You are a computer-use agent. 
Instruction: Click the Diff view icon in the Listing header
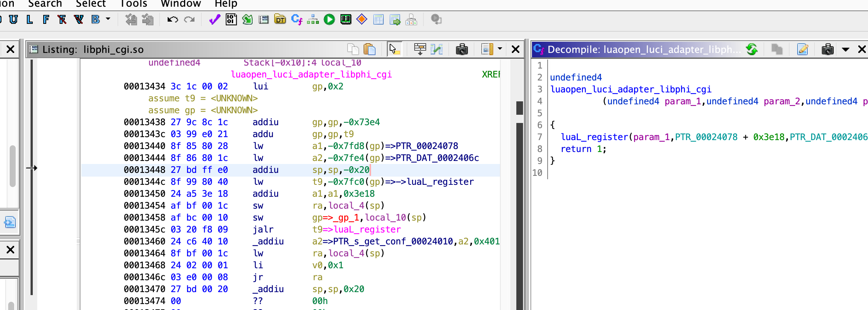(436, 49)
